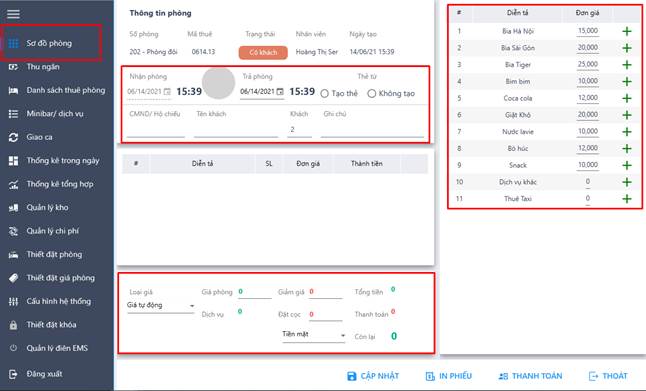The height and width of the screenshot is (391, 646).
Task: Click the Thành tiền column header
Action: coord(367,164)
